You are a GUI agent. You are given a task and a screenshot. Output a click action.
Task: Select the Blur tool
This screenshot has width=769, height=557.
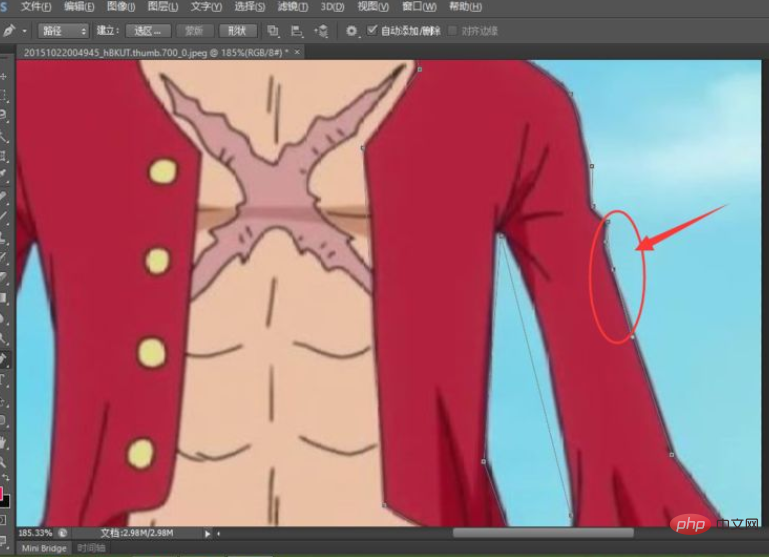click(3, 319)
